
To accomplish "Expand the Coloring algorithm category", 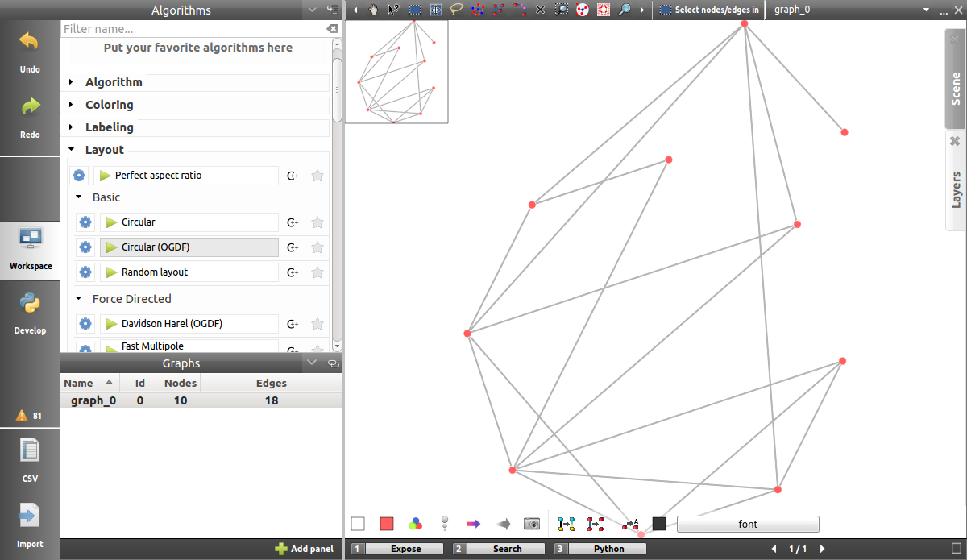I will 72,105.
